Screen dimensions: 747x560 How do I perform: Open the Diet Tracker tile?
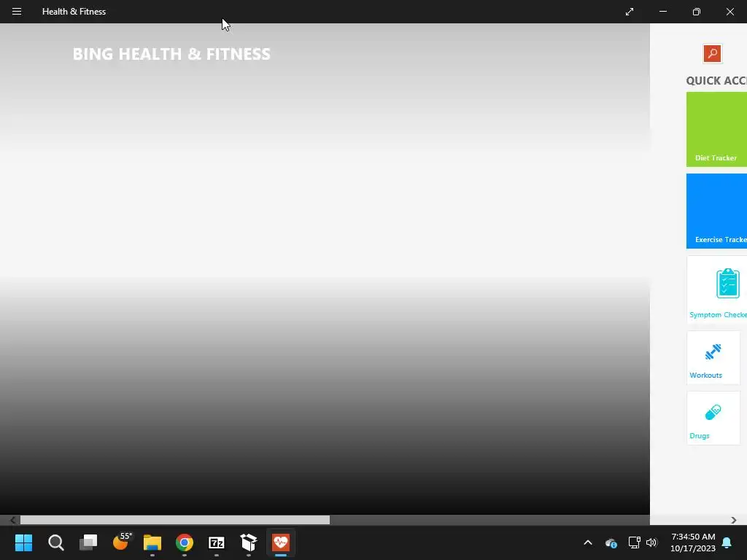click(716, 130)
